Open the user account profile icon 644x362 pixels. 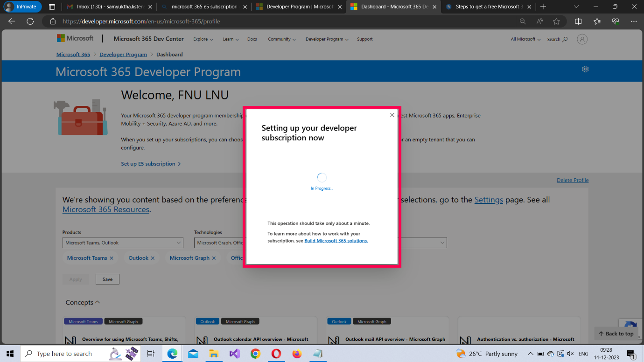pos(582,39)
